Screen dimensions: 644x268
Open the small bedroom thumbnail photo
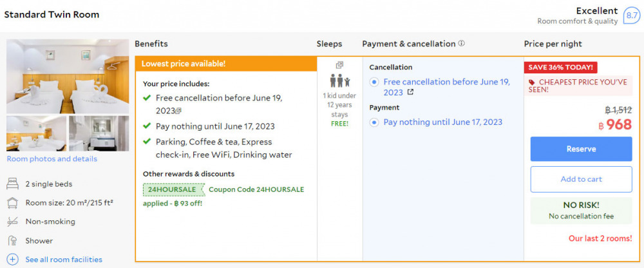tap(36, 133)
